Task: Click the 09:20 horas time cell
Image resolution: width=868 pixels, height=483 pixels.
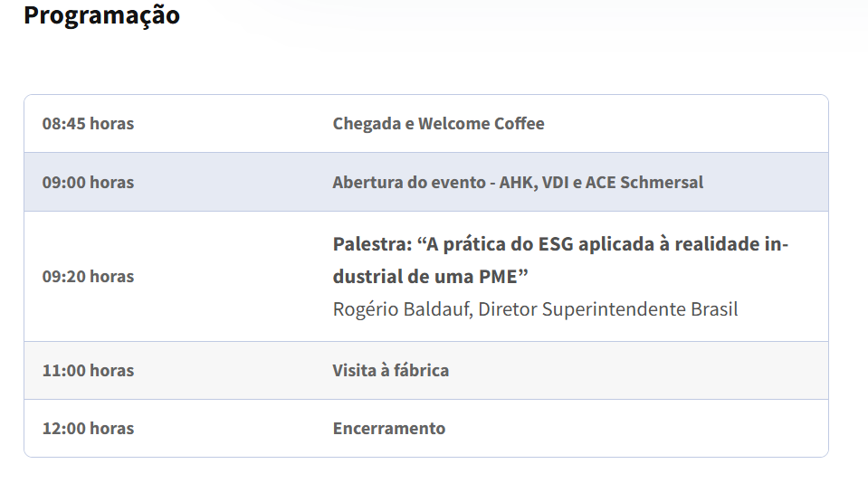Action: (x=88, y=277)
